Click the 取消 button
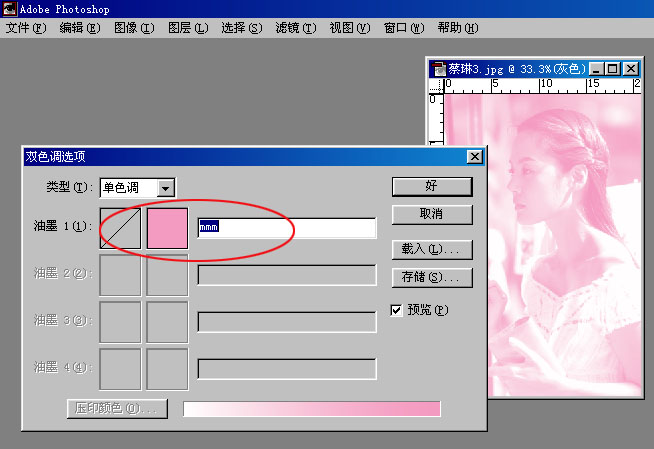 coord(432,215)
